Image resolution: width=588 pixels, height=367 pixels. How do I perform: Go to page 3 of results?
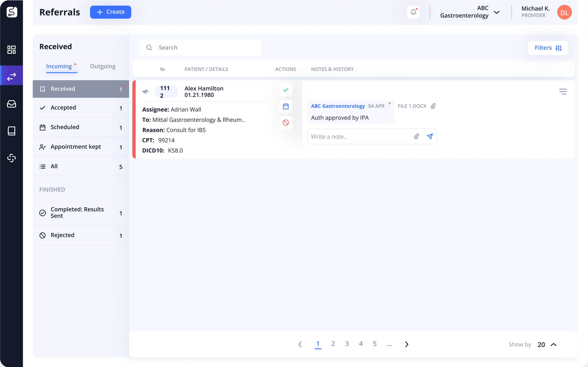[x=347, y=344]
